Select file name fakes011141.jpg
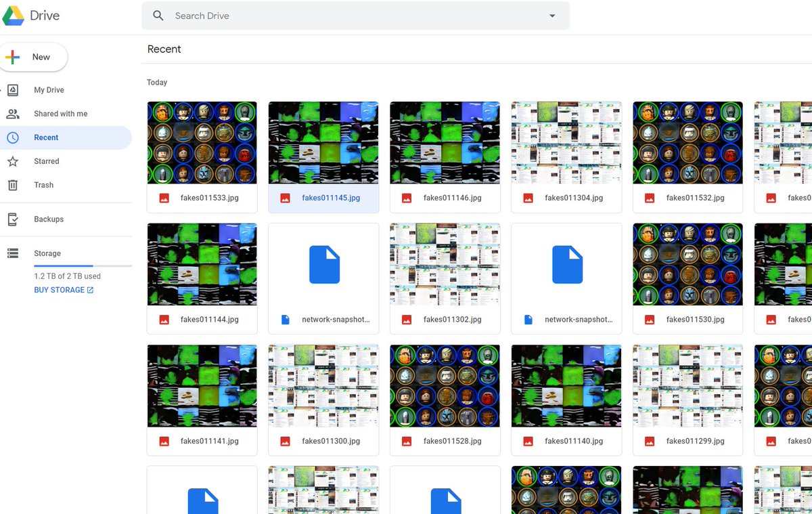812x514 pixels. 209,441
